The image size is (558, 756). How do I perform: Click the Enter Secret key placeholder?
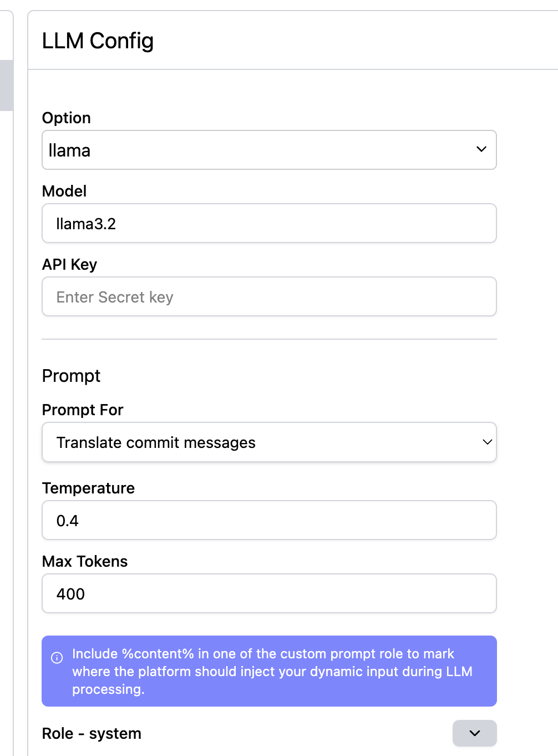click(x=114, y=296)
